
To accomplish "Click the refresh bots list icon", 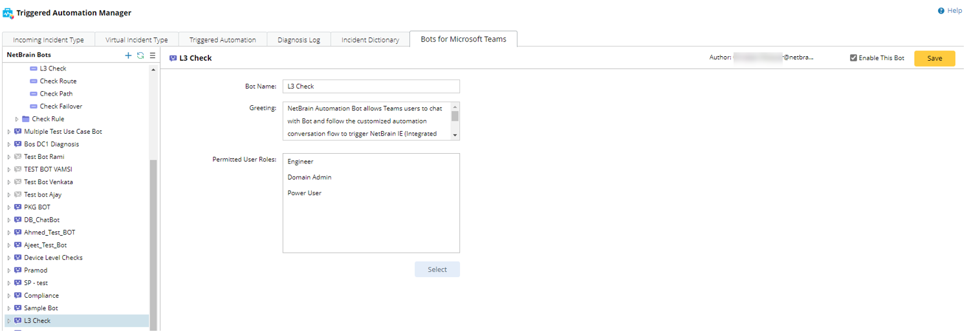I will (x=140, y=56).
